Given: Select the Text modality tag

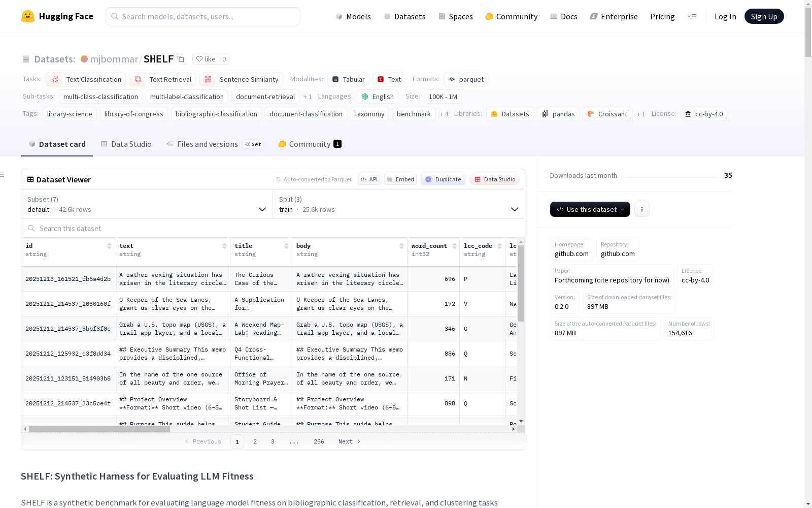Looking at the screenshot, I should [389, 79].
